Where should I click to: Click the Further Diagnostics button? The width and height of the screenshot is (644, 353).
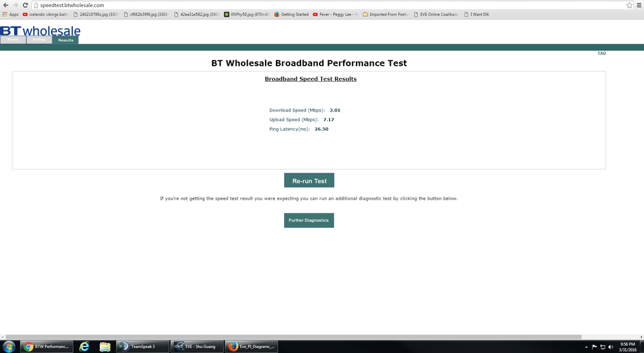[x=309, y=220]
